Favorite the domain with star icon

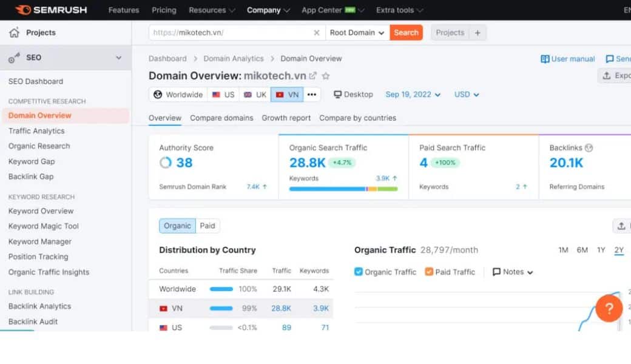[326, 76]
